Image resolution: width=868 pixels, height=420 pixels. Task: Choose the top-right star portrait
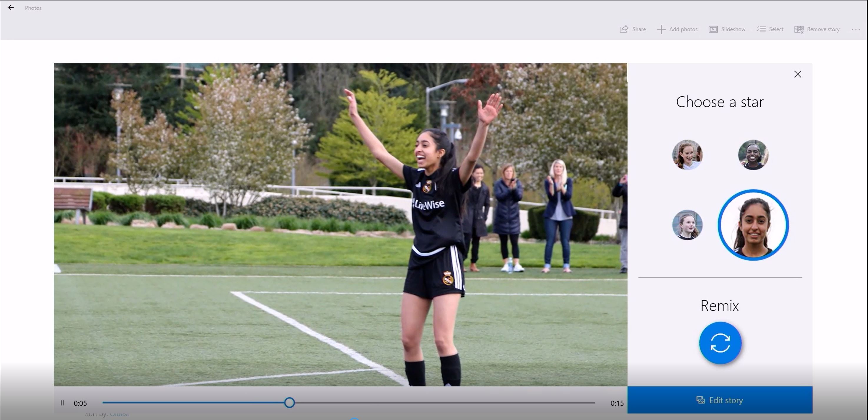tap(753, 155)
